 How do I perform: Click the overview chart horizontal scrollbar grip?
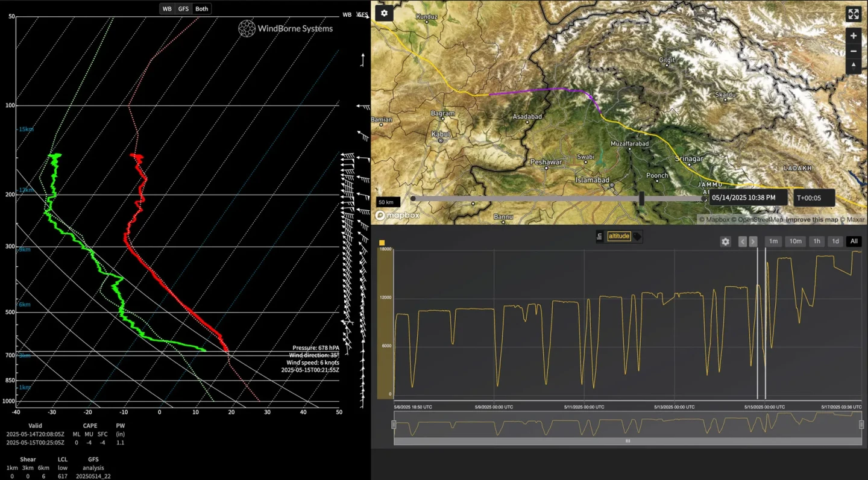point(627,441)
